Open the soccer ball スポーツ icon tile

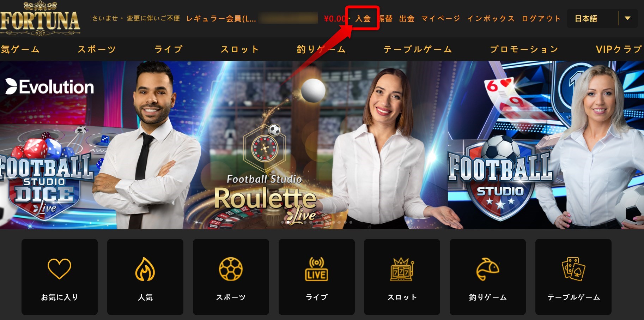(231, 269)
